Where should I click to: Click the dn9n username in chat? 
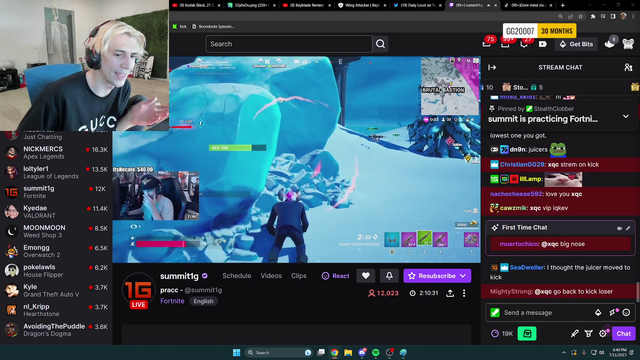tap(518, 149)
